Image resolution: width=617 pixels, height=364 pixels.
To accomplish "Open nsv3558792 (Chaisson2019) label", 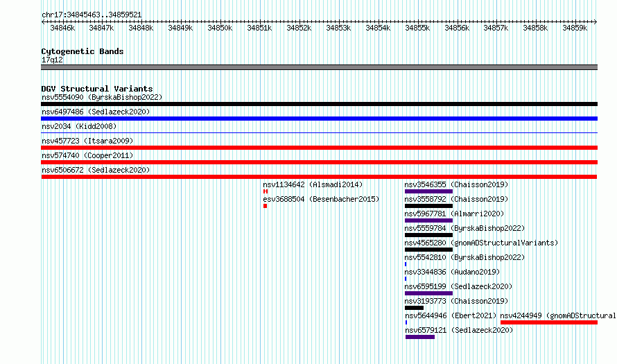I will pyautogui.click(x=456, y=199).
